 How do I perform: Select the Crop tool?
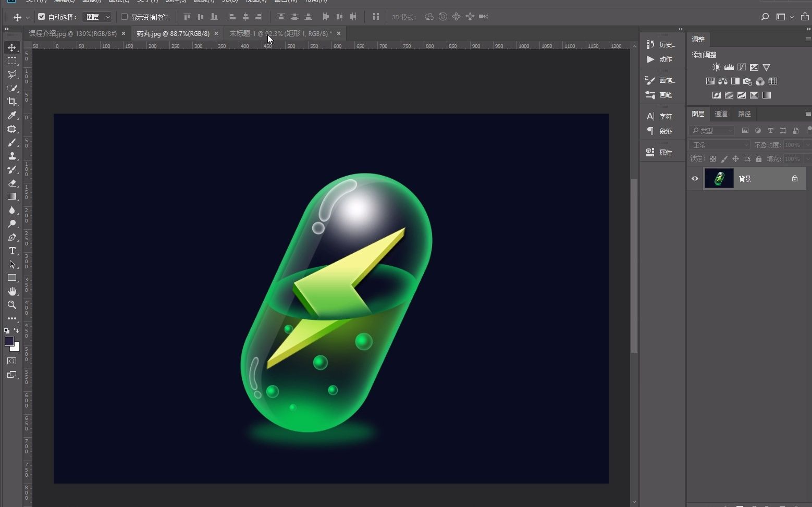pos(11,102)
